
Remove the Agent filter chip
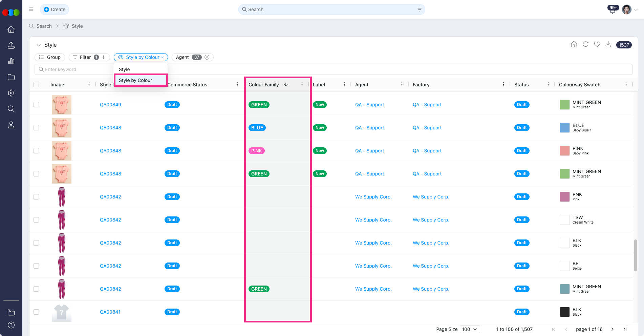click(x=207, y=57)
